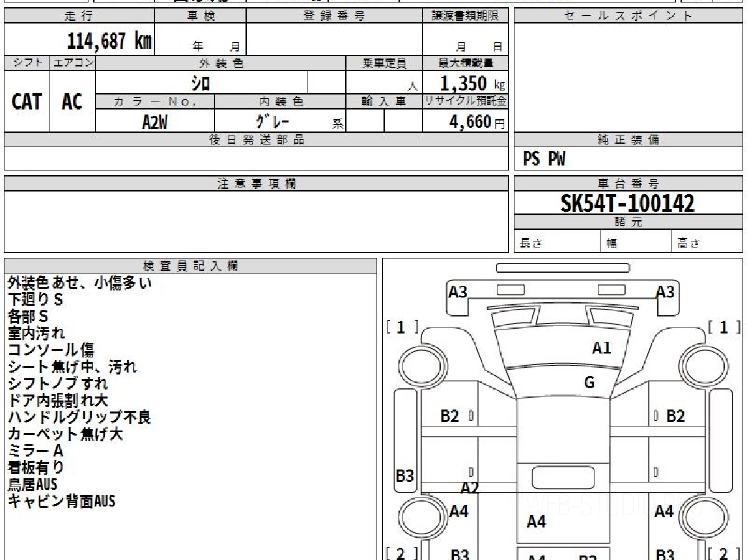
Task: Click the center bed A4 mark
Action: click(537, 521)
